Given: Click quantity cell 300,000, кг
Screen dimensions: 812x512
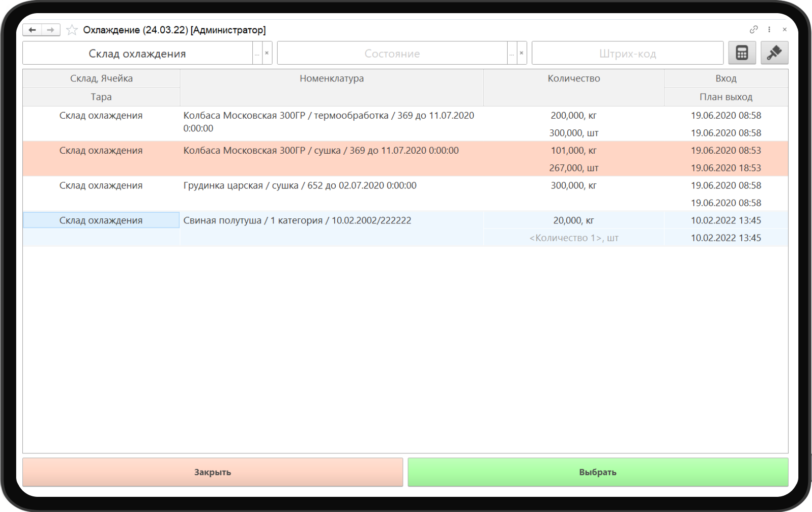Looking at the screenshot, I should 574,185.
